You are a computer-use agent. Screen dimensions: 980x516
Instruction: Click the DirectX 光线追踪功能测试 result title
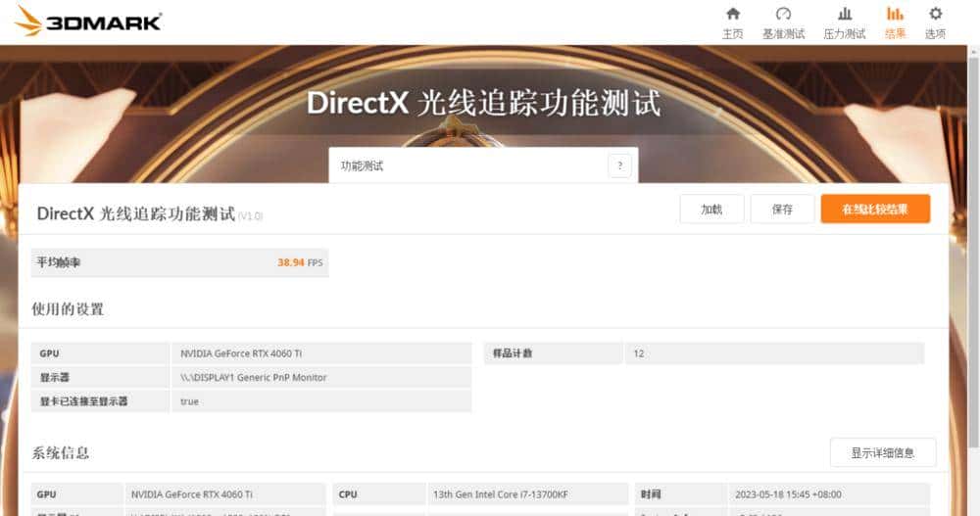tap(135, 213)
